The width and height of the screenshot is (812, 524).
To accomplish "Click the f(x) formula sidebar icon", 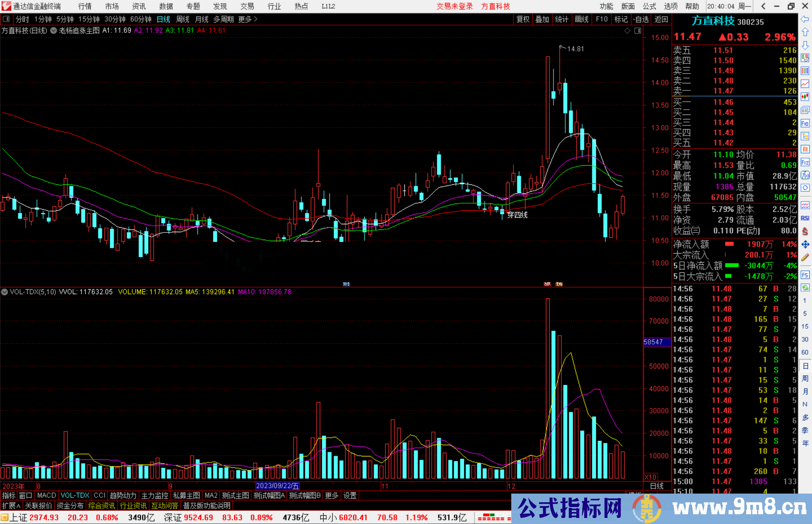I will pos(805,175).
